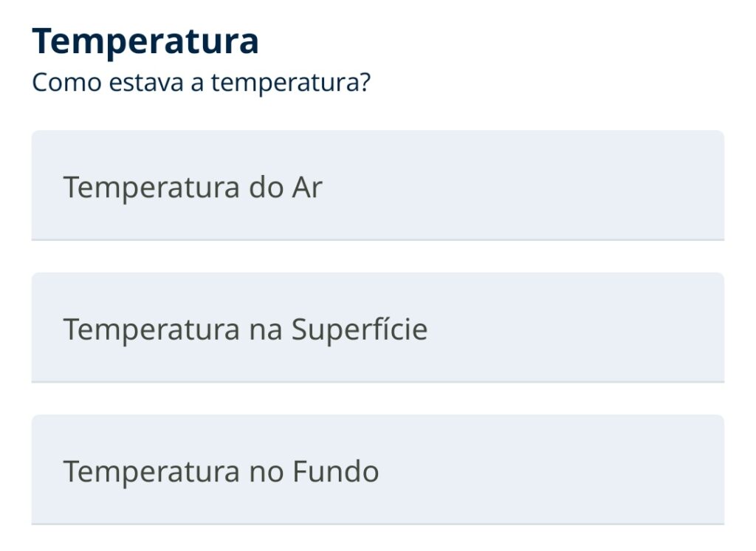Screen dimensions: 756x551
Task: Tap the 'Temperatura do Ar' placeholder text
Action: [x=193, y=188]
